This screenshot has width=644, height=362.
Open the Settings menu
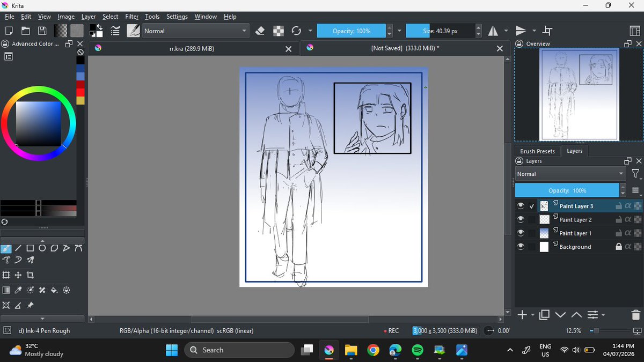tap(177, 17)
